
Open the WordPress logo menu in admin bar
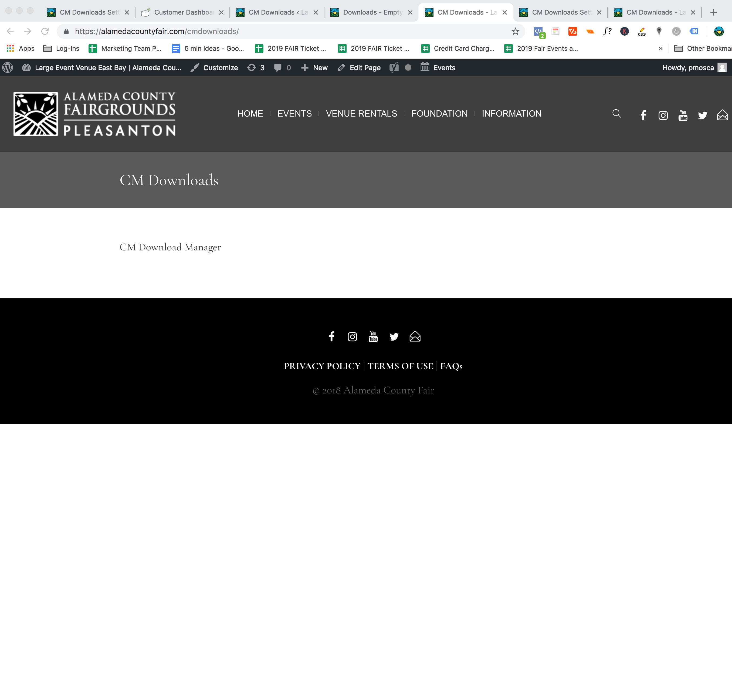[x=8, y=67]
